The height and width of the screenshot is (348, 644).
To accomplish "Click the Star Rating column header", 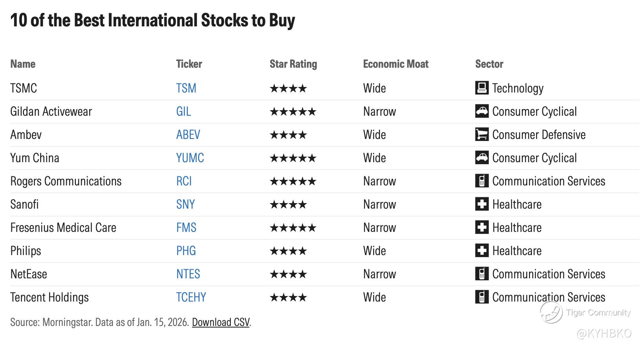I will point(293,64).
